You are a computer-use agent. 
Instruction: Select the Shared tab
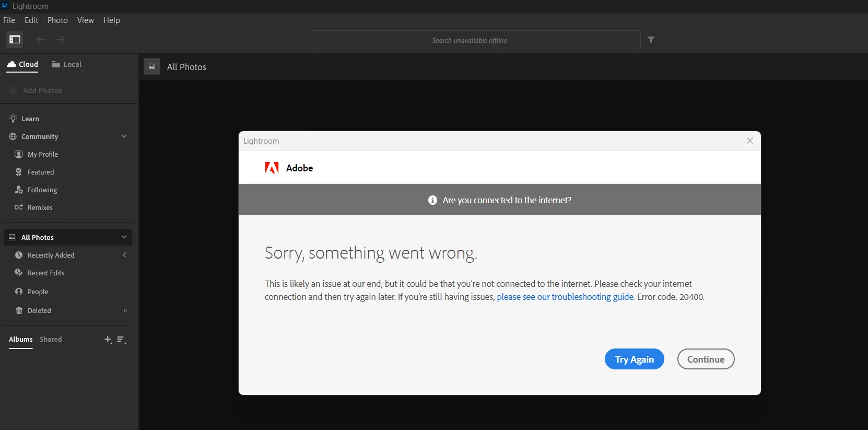click(51, 340)
